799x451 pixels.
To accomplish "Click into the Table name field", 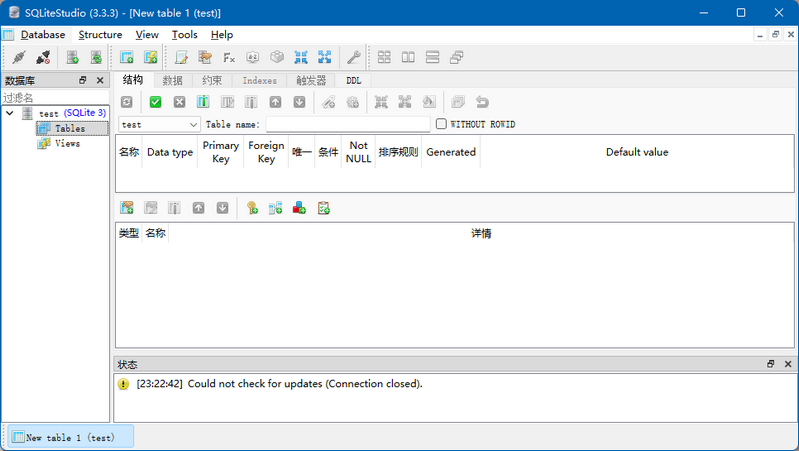I will (x=348, y=124).
